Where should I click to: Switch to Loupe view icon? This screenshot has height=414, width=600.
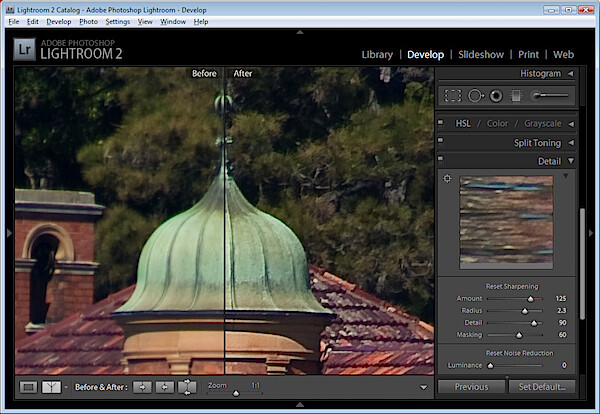click(28, 387)
